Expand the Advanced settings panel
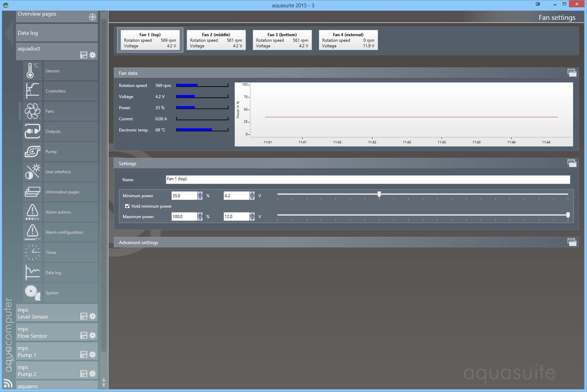 [572, 242]
